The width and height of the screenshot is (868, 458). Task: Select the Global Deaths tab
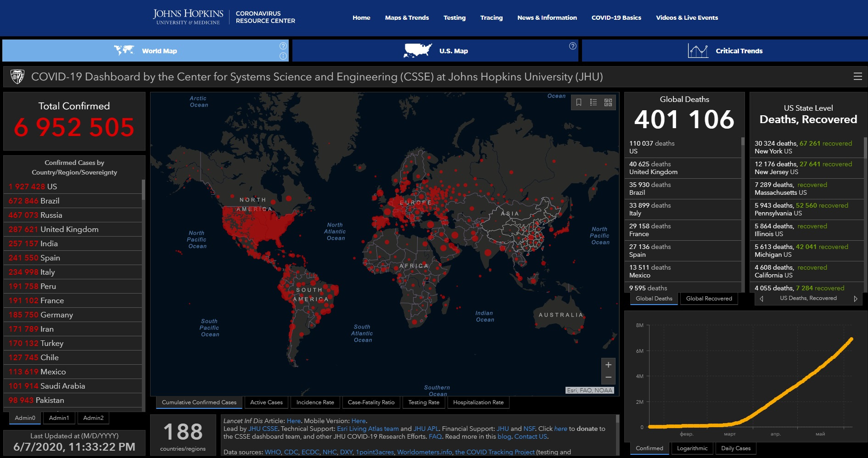click(654, 299)
